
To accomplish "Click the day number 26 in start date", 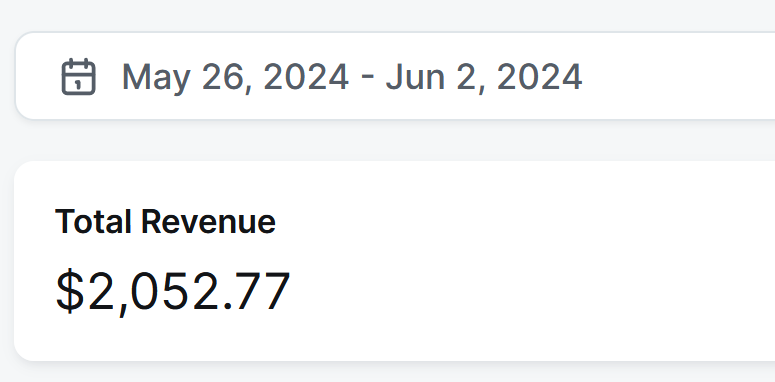I will pos(222,77).
